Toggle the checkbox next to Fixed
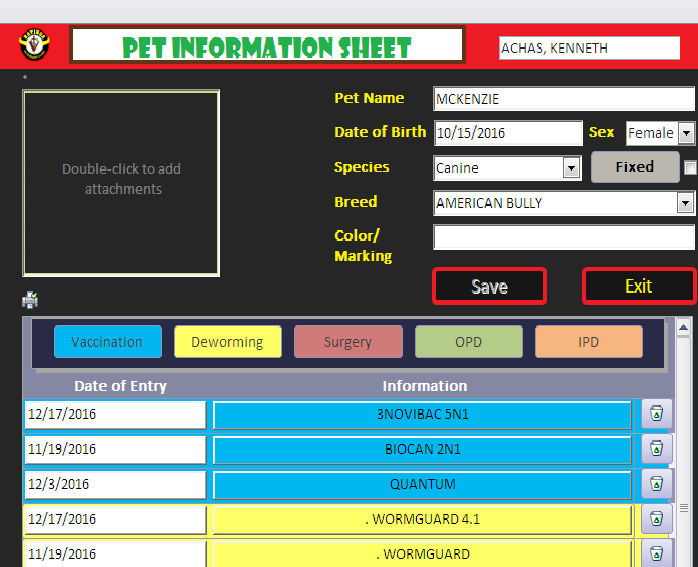 [690, 168]
